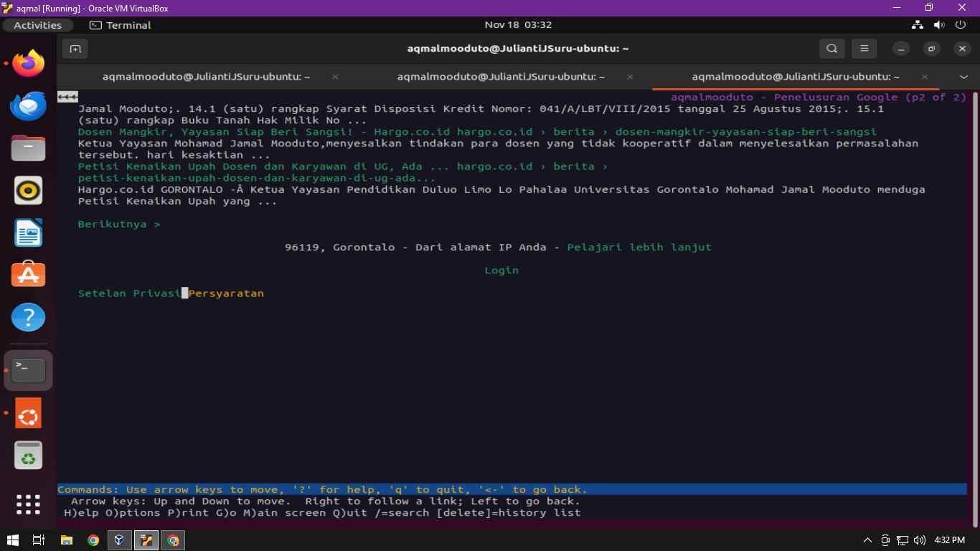The image size is (980, 551).
Task: Select the Terminal icon in dock
Action: click(x=29, y=371)
